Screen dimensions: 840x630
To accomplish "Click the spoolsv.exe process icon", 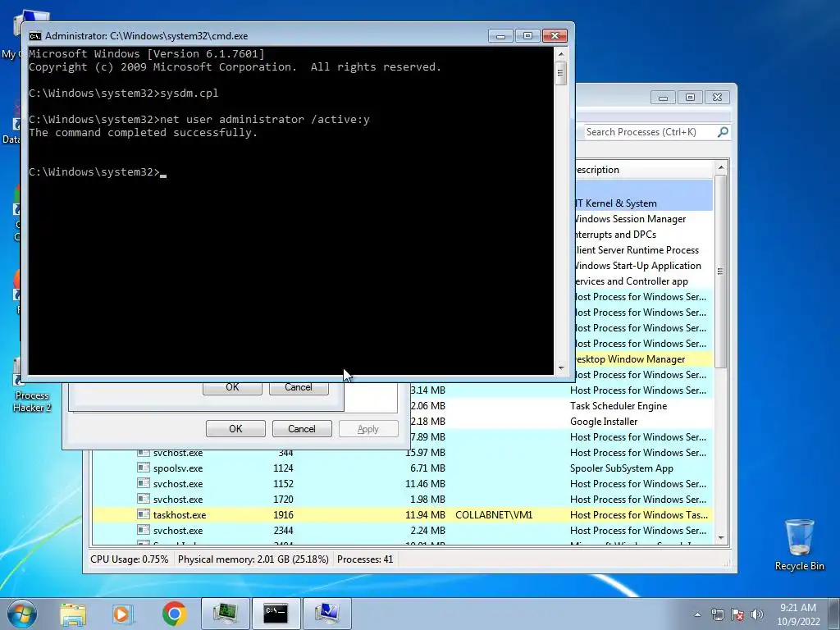I will coord(143,468).
